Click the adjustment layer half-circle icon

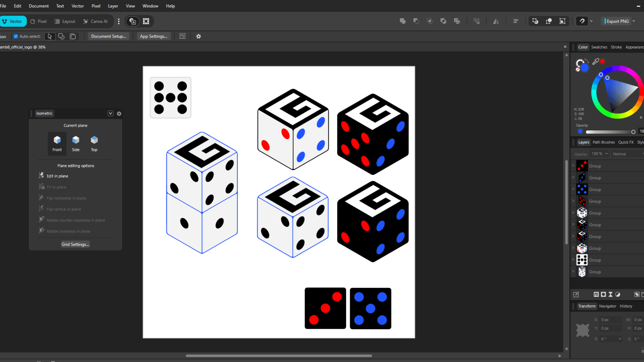618,294
